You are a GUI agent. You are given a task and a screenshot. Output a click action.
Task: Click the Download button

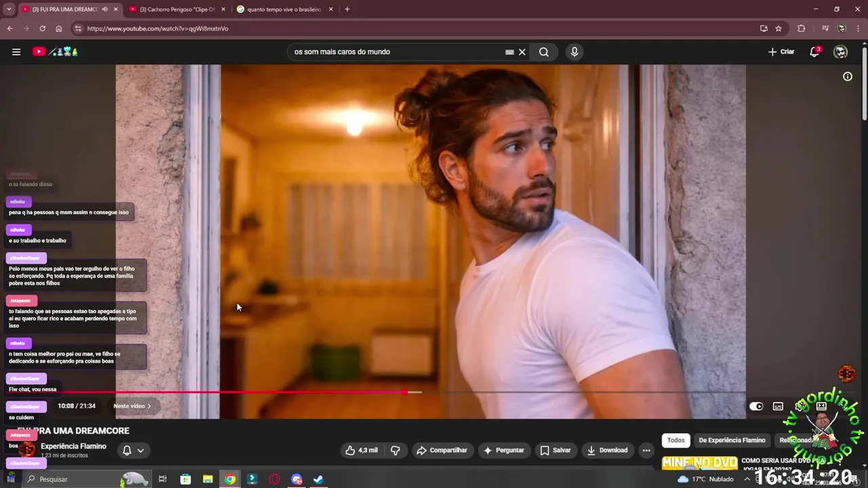tap(608, 450)
